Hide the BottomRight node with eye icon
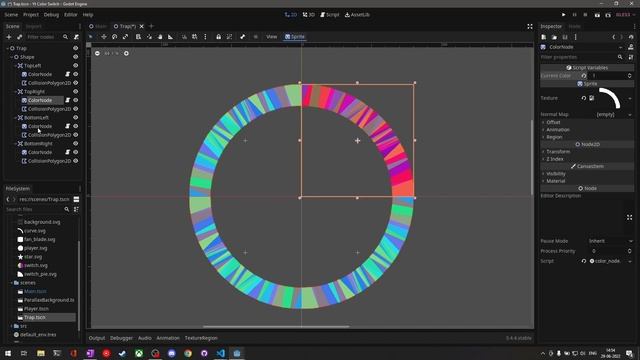This screenshot has height=360, width=640. [x=76, y=144]
